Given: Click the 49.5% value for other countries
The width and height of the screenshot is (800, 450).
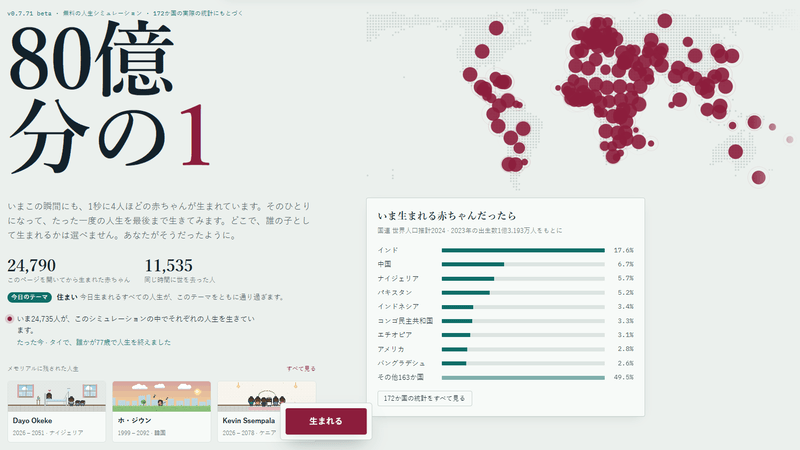Looking at the screenshot, I should (623, 378).
